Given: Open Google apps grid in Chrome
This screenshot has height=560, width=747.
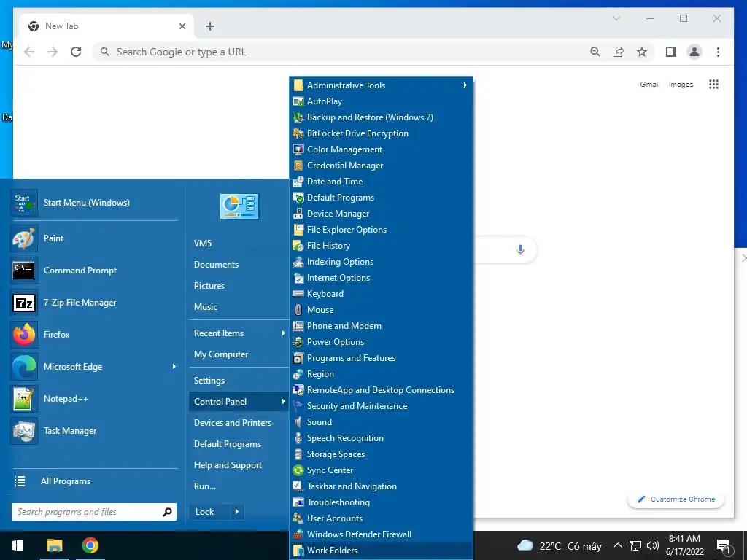Looking at the screenshot, I should pyautogui.click(x=713, y=85).
